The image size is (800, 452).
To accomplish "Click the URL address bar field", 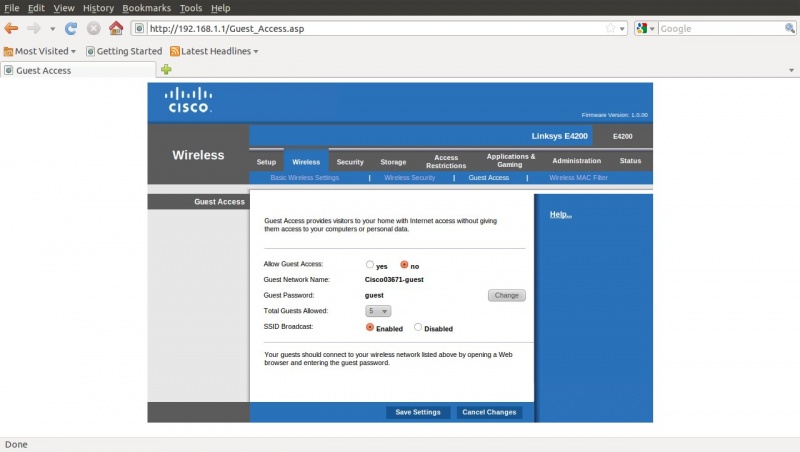I will point(370,28).
